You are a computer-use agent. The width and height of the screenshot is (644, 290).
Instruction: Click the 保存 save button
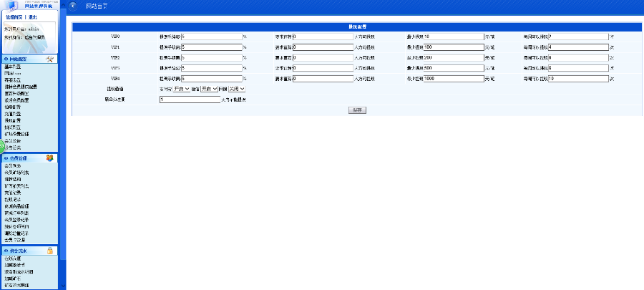point(357,110)
